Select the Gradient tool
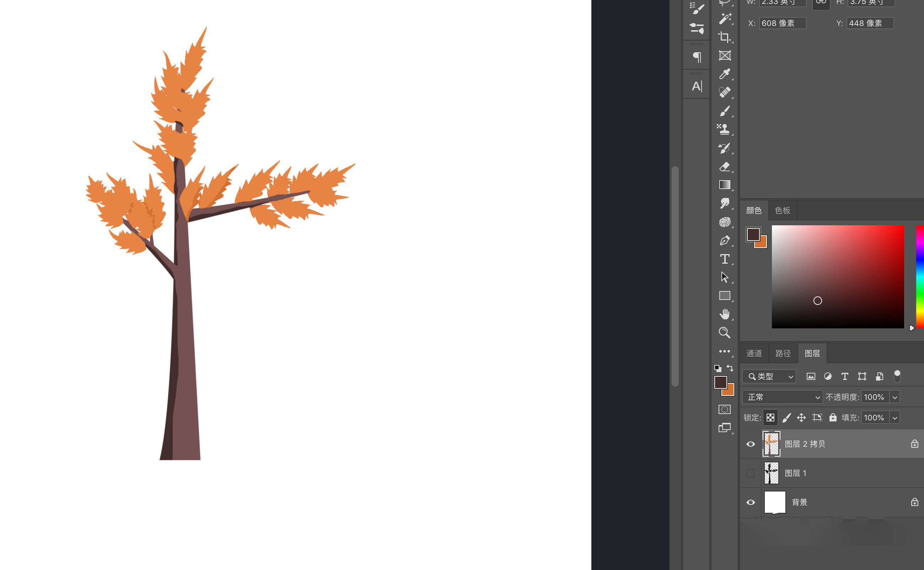Image resolution: width=924 pixels, height=570 pixels. pyautogui.click(x=724, y=185)
